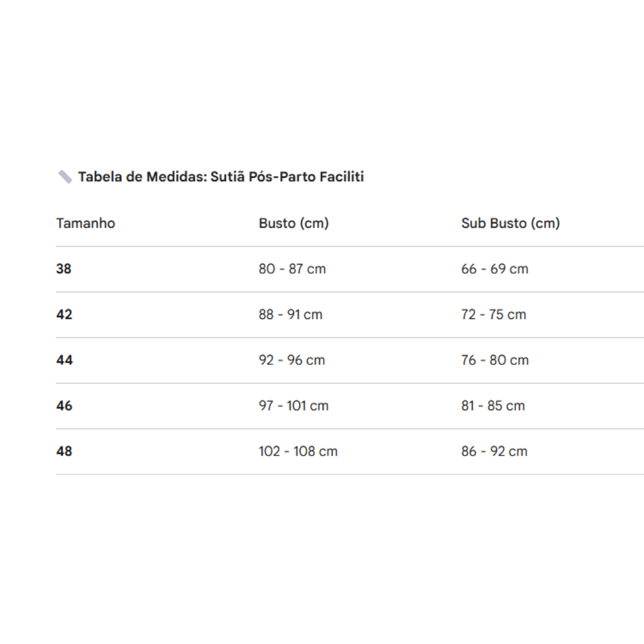The height and width of the screenshot is (644, 644).
Task: Click size 38 in Tamanho column
Action: point(64,268)
